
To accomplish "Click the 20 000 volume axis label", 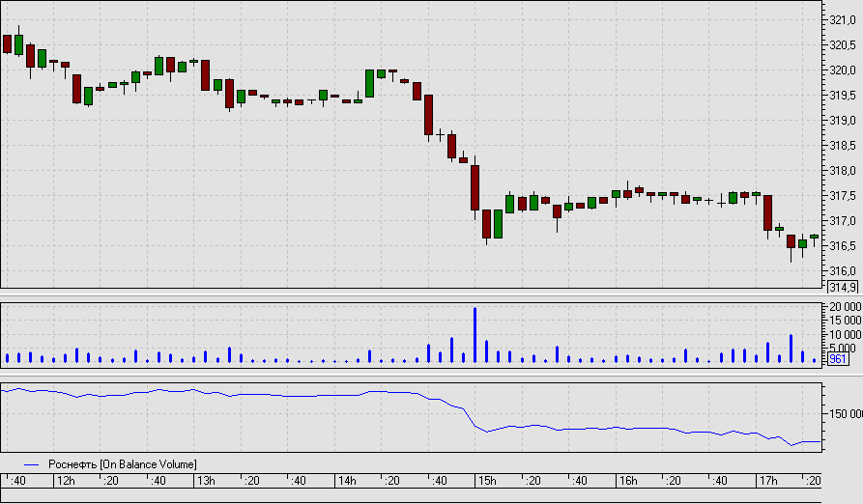I will [846, 307].
